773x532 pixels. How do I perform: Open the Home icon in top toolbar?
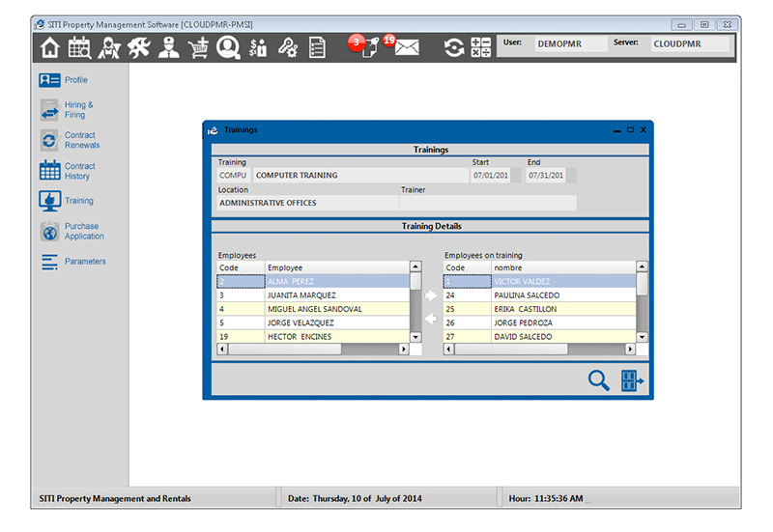50,47
